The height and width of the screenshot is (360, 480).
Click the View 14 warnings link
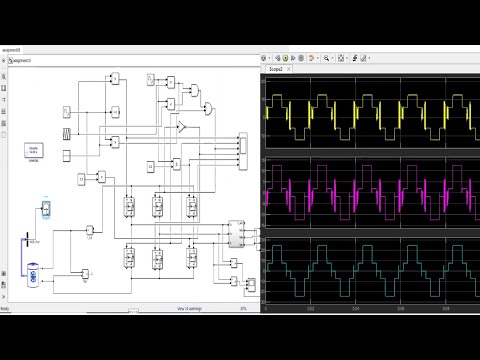(189, 309)
